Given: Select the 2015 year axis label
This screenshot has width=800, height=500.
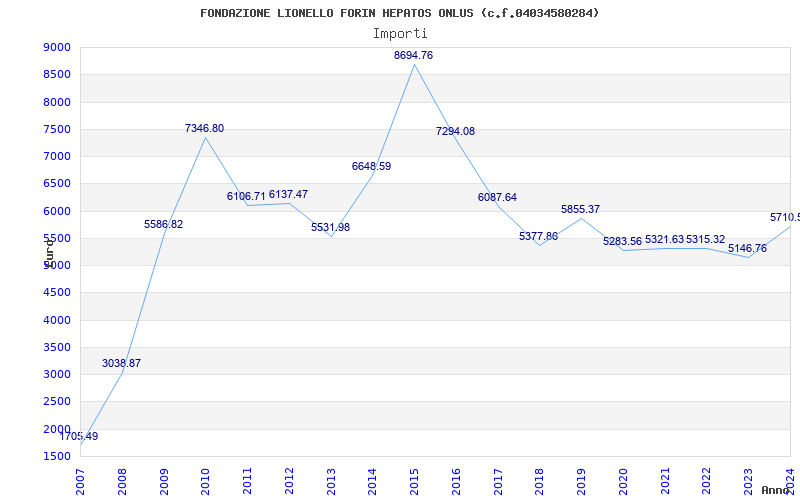Looking at the screenshot, I should click(415, 482).
